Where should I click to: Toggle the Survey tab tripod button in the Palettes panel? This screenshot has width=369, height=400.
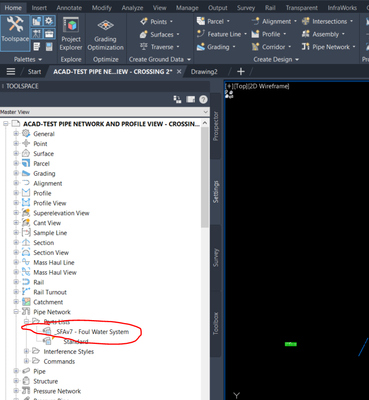[x=37, y=34]
